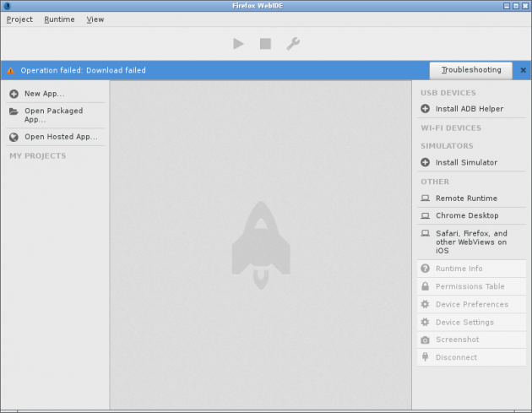Image resolution: width=532 pixels, height=413 pixels.
Task: Select Install ADB Helper
Action: point(471,109)
